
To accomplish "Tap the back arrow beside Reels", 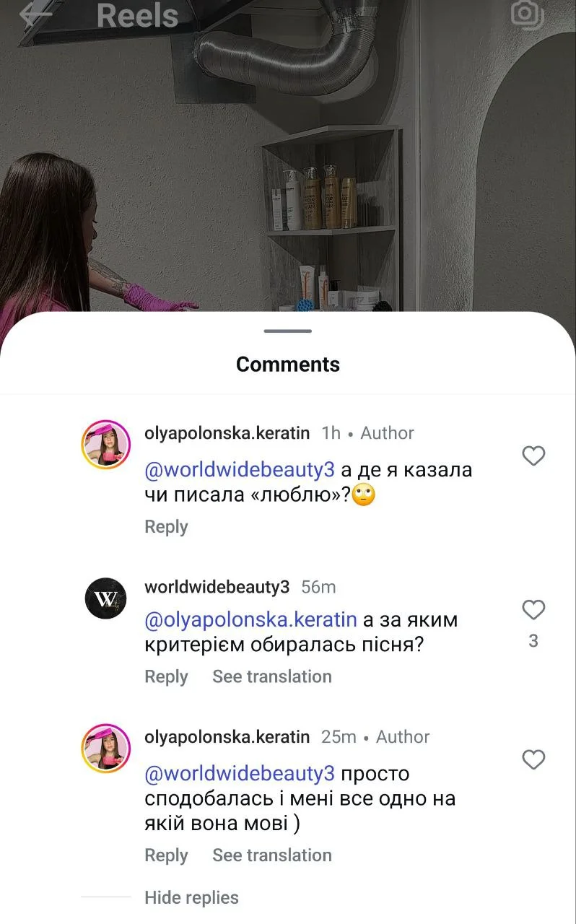I will pos(35,14).
